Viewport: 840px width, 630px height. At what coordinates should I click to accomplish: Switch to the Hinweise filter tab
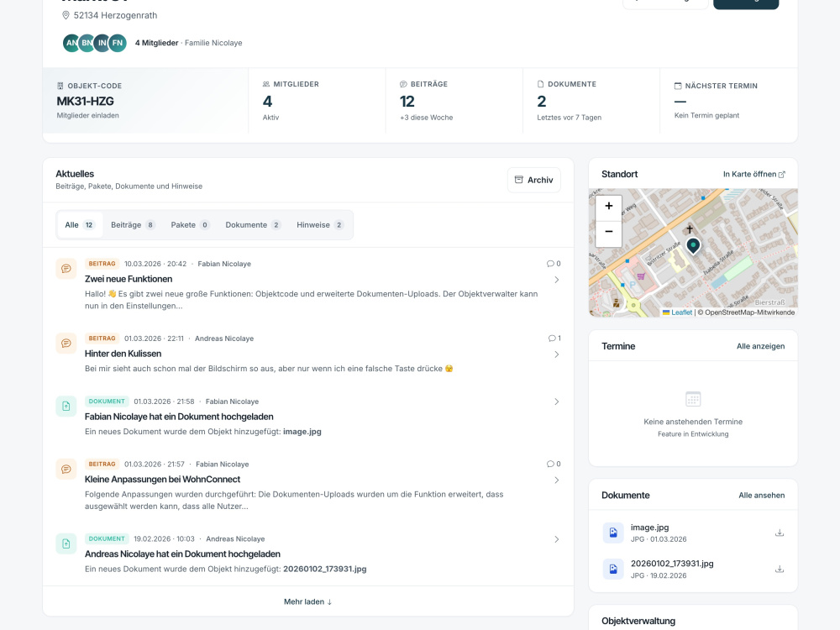coord(320,225)
